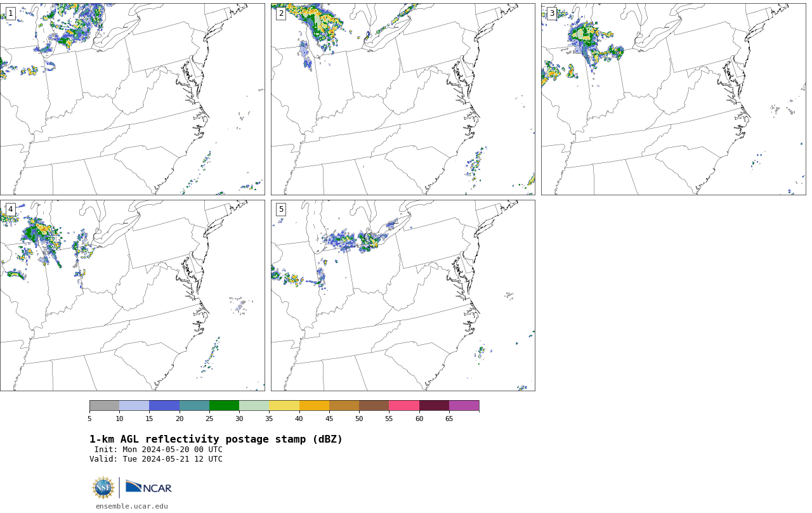Image resolution: width=812 pixels, height=513 pixels.
Task: Click the yellow 35-40 dBZ swatch
Action: (284, 406)
